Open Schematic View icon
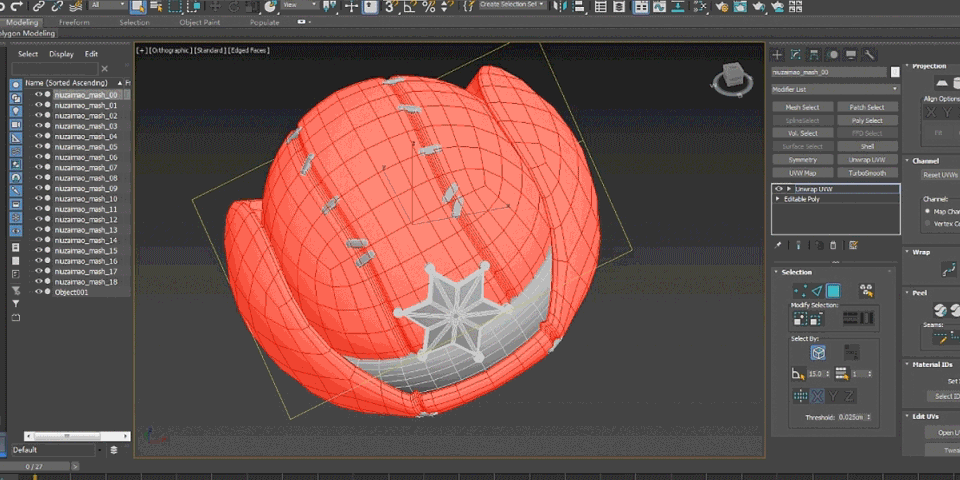Screen dimensions: 960x480 click(x=678, y=6)
